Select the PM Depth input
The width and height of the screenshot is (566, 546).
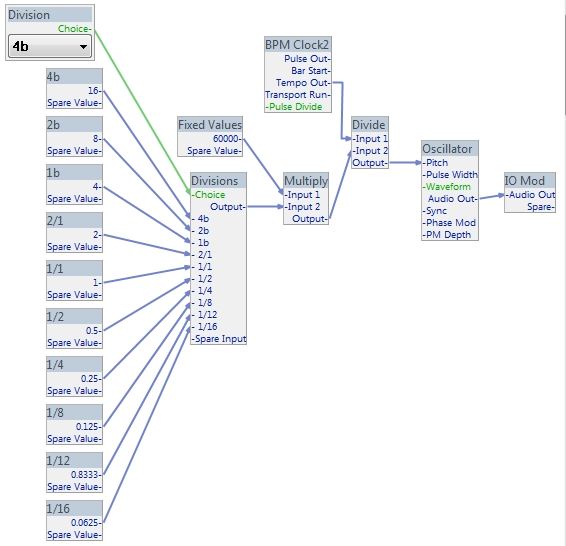coord(447,235)
